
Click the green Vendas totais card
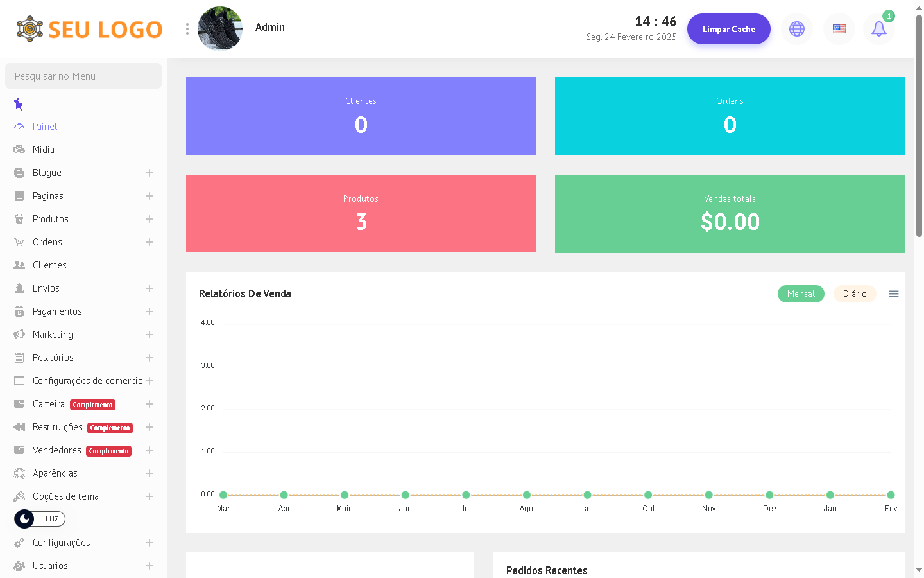[730, 214]
